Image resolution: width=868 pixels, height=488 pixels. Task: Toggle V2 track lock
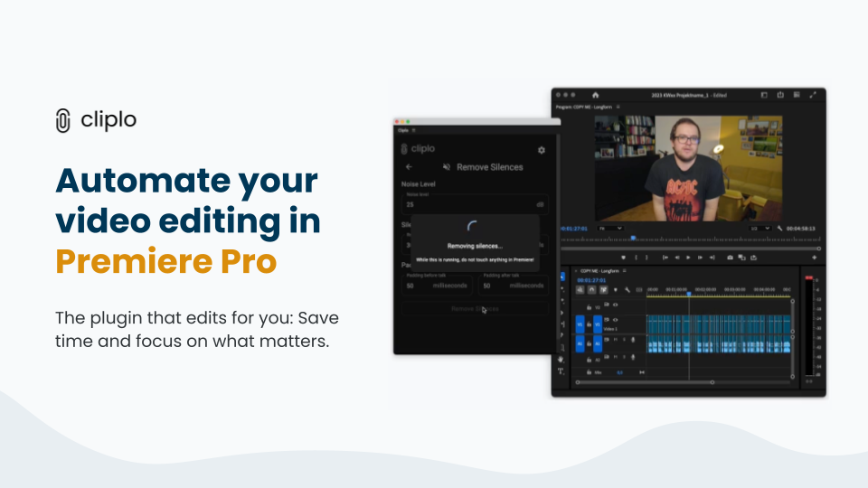click(589, 307)
